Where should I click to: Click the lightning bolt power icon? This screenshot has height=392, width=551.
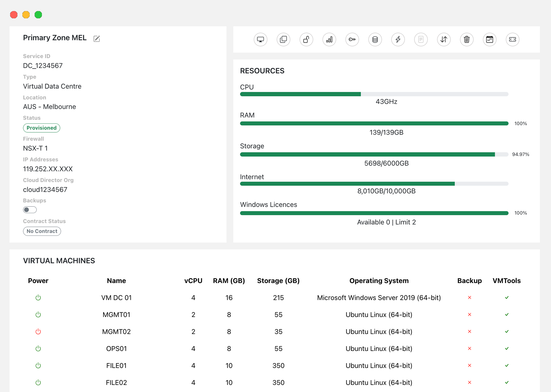click(x=398, y=40)
